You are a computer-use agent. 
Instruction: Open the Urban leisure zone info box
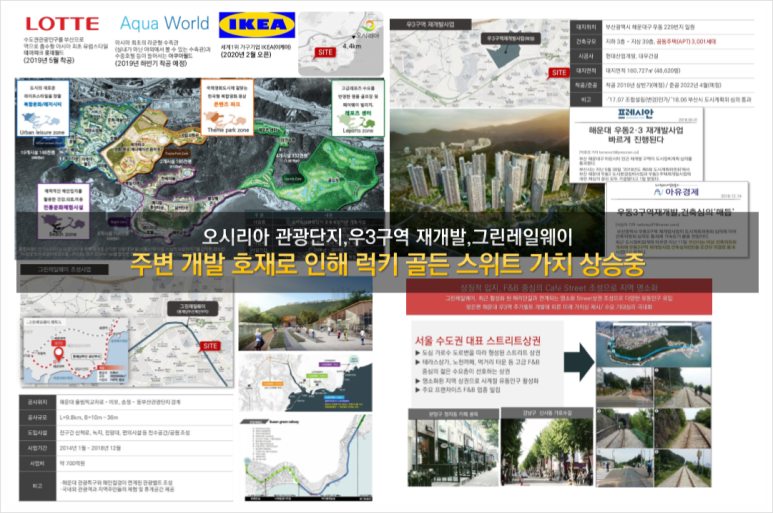click(42, 108)
